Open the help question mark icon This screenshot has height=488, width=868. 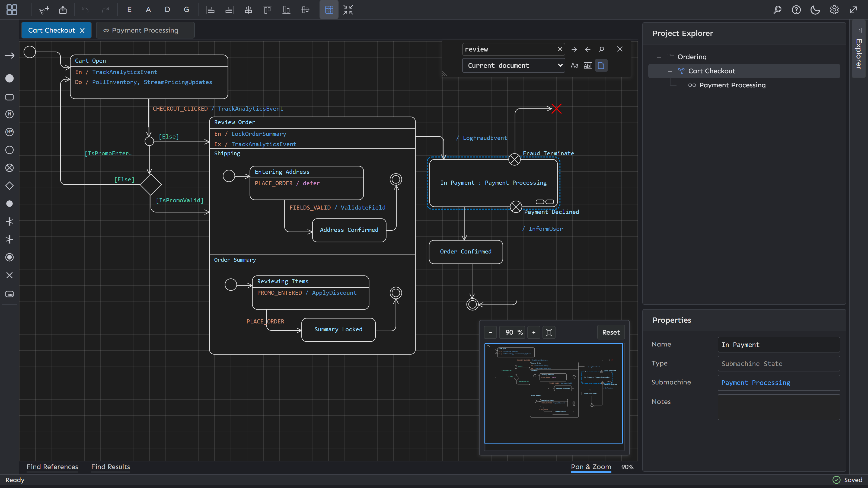click(796, 10)
